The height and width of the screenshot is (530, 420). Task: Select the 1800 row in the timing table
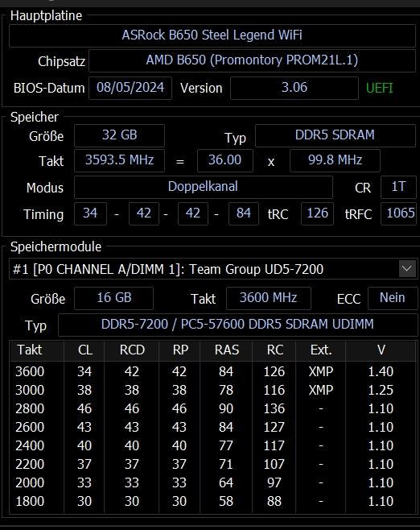(213, 502)
